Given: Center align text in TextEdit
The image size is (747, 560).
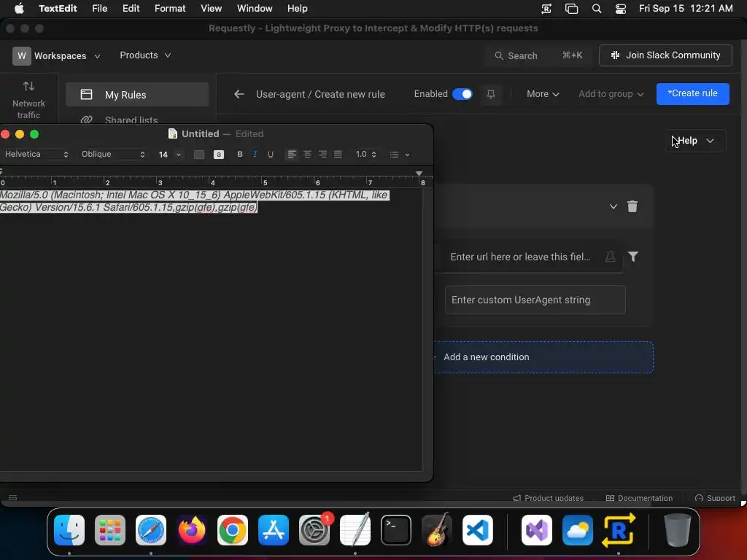Looking at the screenshot, I should click(x=307, y=155).
